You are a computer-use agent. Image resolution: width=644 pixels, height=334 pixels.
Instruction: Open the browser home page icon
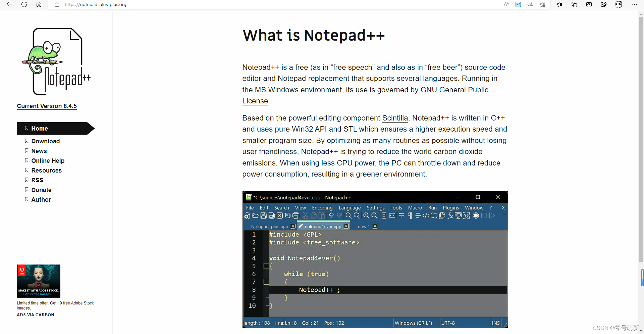39,4
